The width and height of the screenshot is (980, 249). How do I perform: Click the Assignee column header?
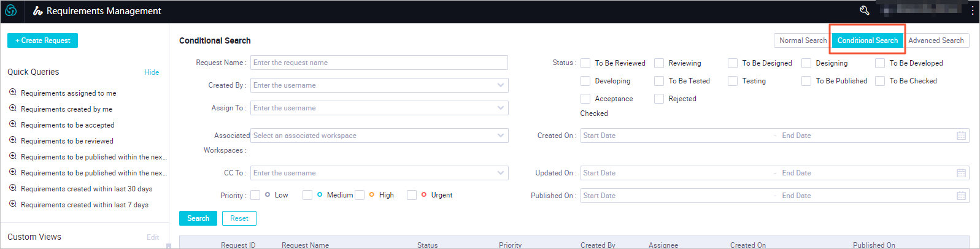click(x=663, y=245)
